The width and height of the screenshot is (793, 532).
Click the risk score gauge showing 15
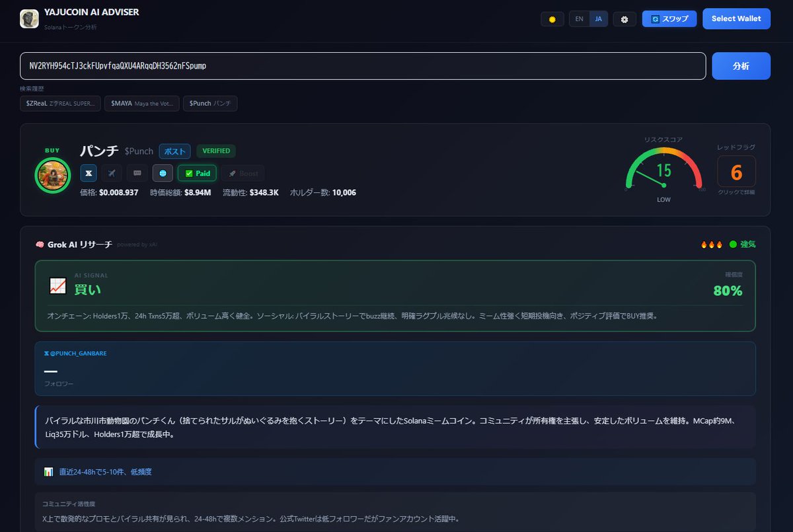pyautogui.click(x=663, y=171)
